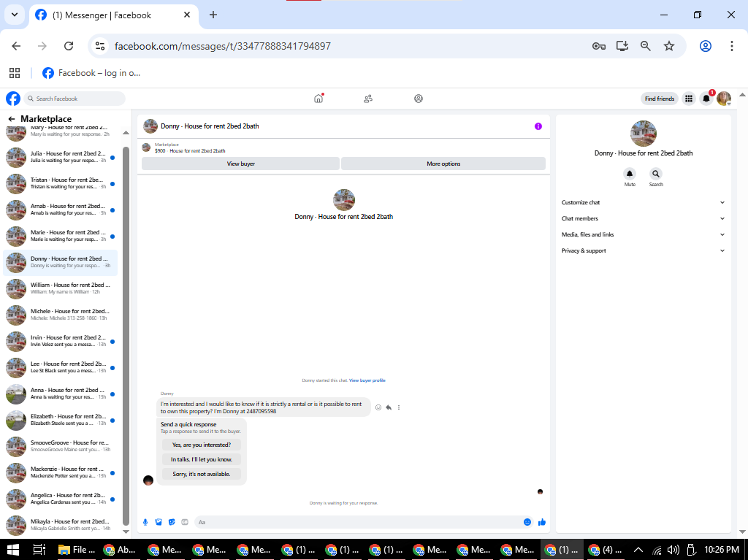Screen dimensions: 748x560
Task: Click the Facebook logo icon
Action: click(13, 99)
